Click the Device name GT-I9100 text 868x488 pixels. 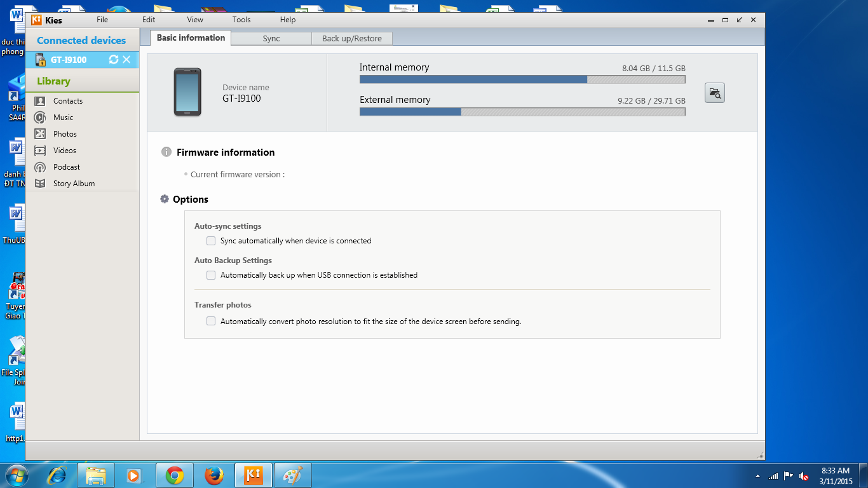pos(241,98)
